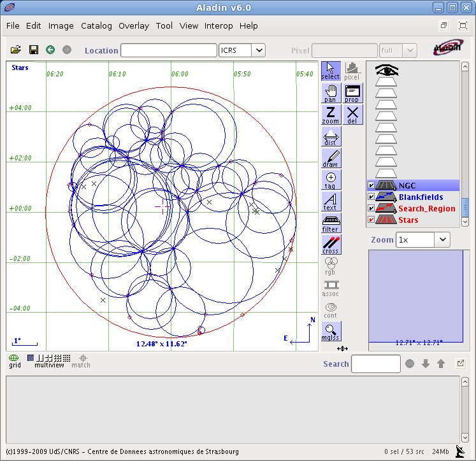Open the Overlay menu

point(134,25)
